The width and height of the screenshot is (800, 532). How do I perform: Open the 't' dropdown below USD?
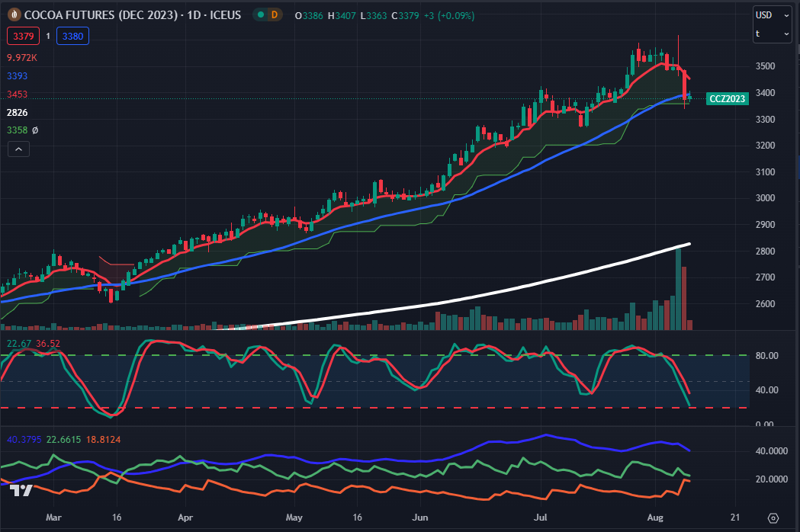[x=772, y=34]
